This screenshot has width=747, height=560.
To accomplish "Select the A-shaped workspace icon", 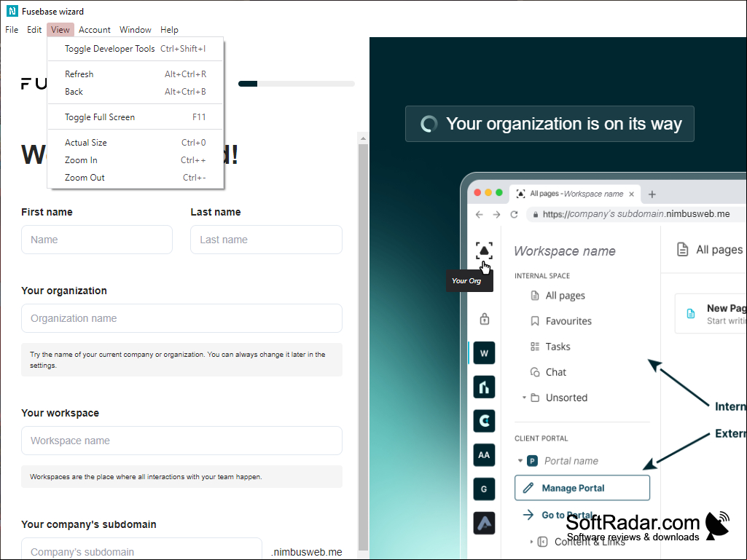I will click(x=484, y=523).
